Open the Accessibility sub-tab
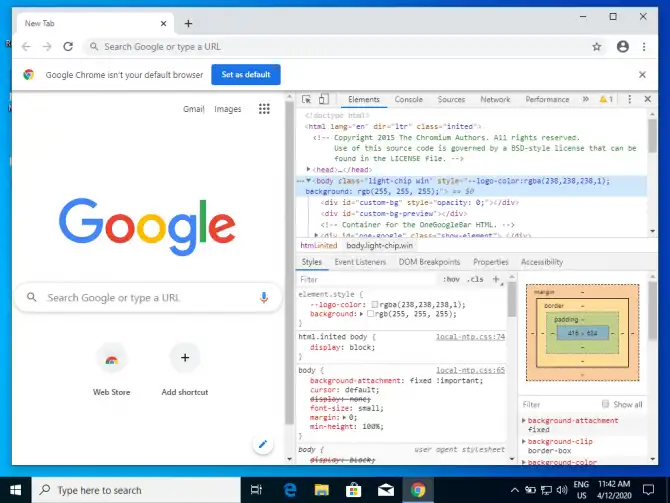This screenshot has height=503, width=670. point(541,262)
